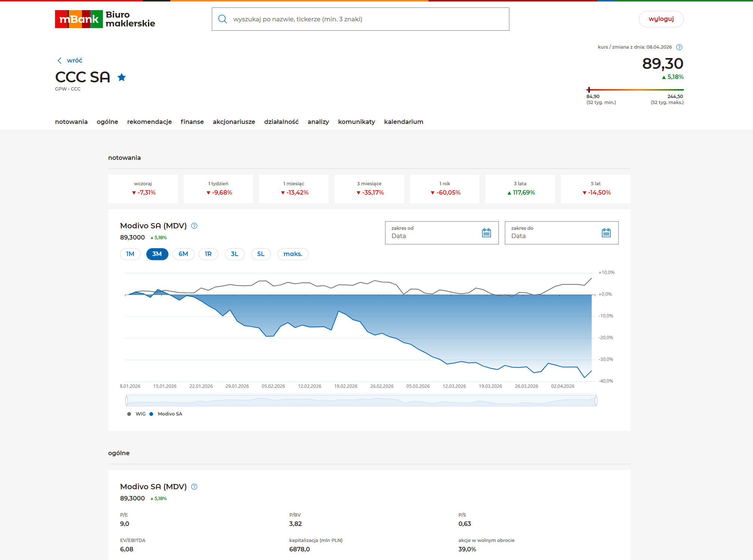Click the 244,50 52-week maximum label
This screenshot has height=560, width=753.
coord(676,97)
